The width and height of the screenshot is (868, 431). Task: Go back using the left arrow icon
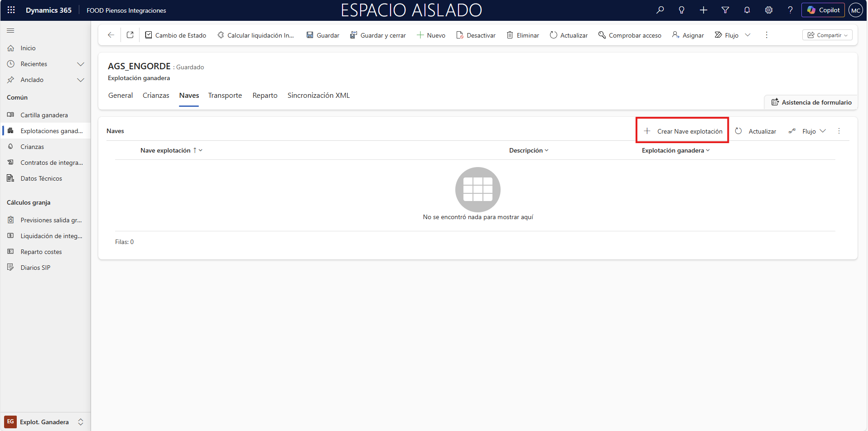coord(111,35)
